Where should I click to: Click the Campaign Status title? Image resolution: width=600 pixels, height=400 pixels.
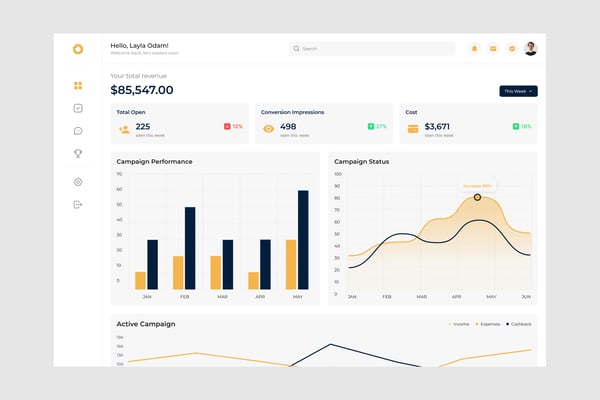click(362, 162)
